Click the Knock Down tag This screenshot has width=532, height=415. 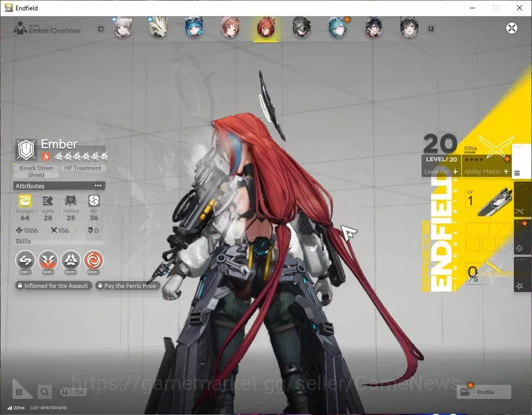[36, 168]
